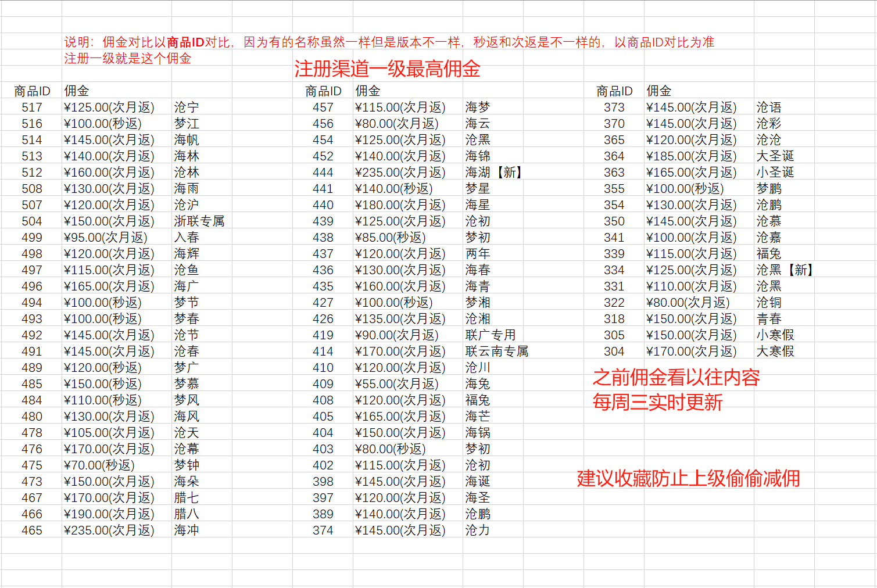This screenshot has height=588, width=877.
Task: Click the commission cell ¥140.00(秒返)
Action: [x=408, y=189]
